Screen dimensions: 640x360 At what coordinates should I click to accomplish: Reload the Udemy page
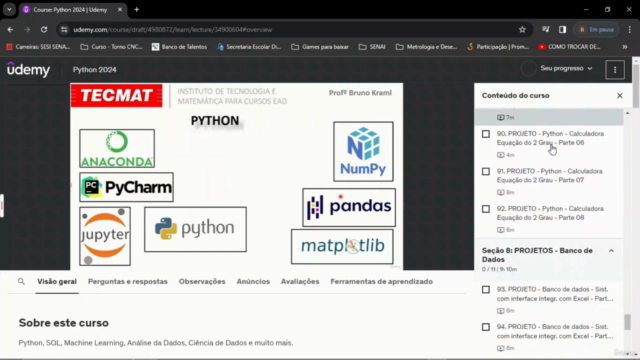click(44, 29)
